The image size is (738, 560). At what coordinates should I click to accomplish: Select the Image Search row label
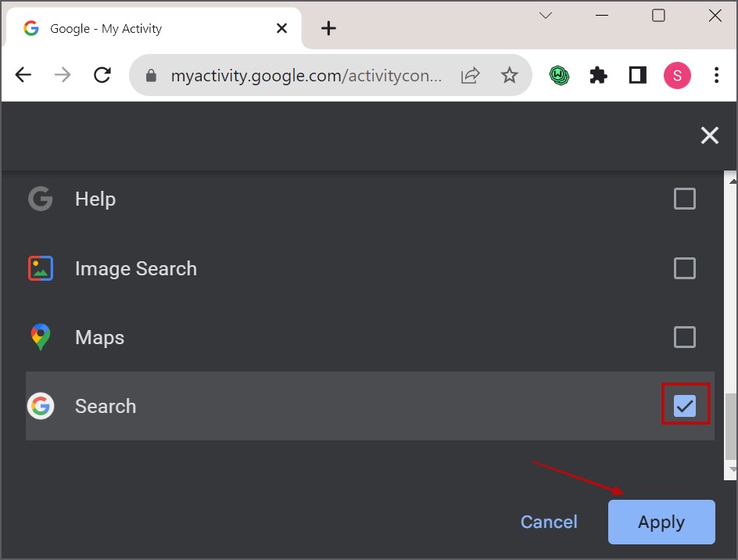[136, 268]
